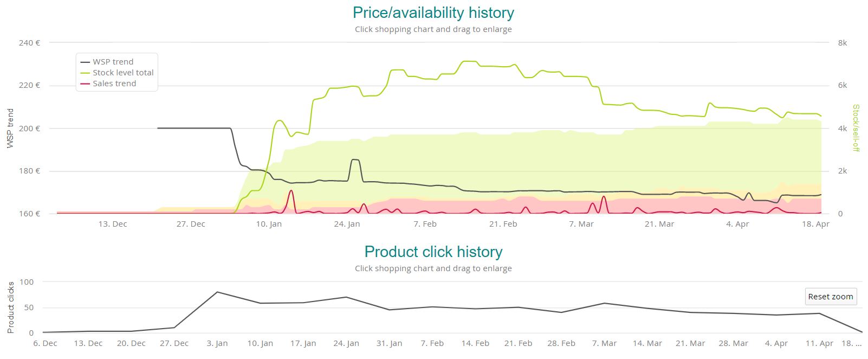Click the '7. Mar' label on the click history axis

tap(604, 343)
